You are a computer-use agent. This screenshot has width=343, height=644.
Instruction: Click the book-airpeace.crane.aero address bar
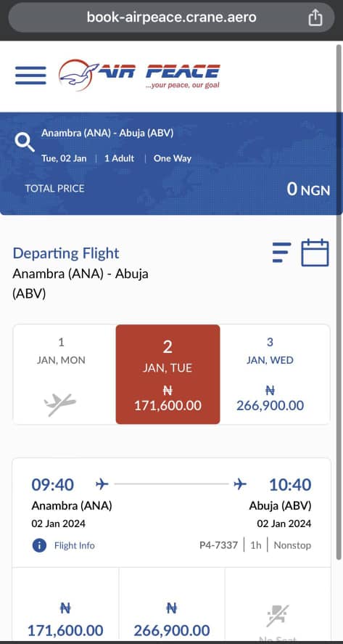tap(171, 17)
